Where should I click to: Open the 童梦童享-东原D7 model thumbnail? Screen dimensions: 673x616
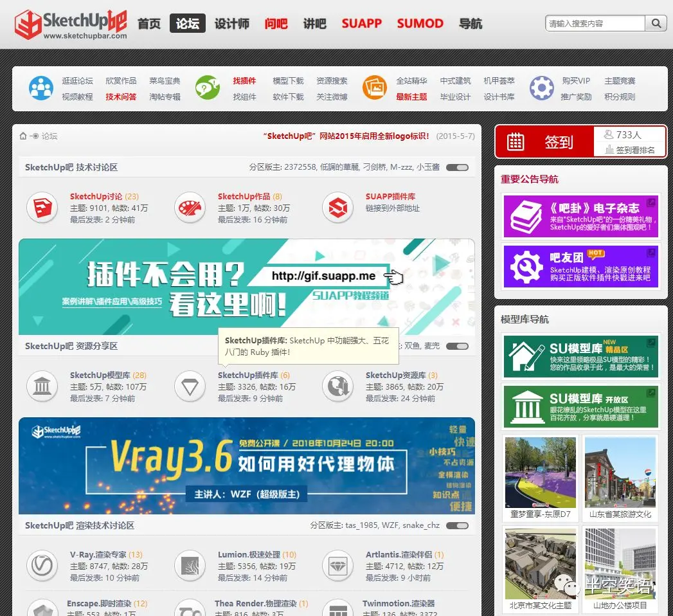541,473
